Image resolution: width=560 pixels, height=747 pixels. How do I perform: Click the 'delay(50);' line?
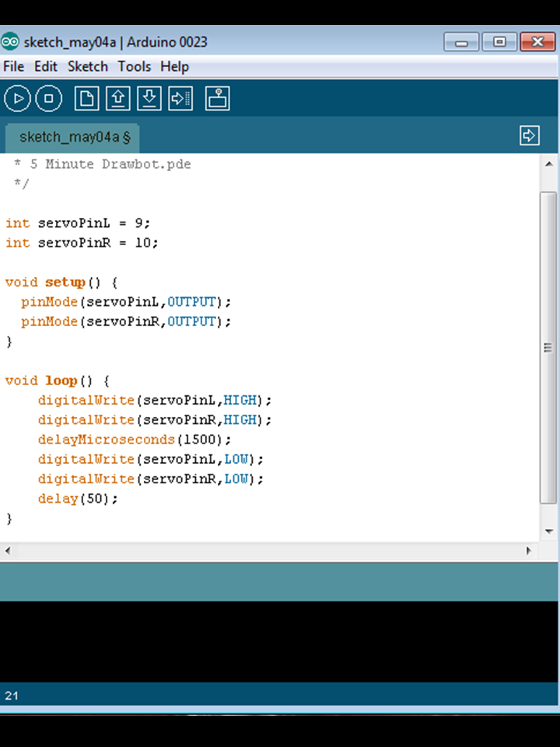click(78, 499)
